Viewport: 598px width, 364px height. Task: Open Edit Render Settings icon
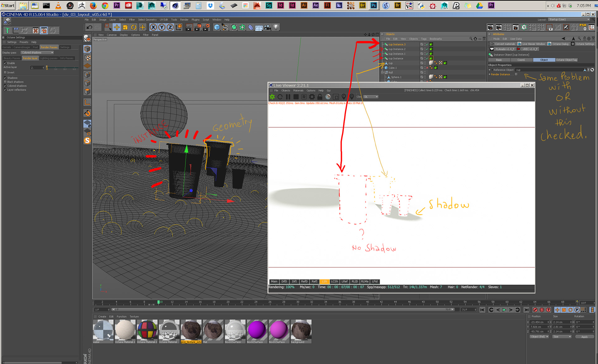206,27
